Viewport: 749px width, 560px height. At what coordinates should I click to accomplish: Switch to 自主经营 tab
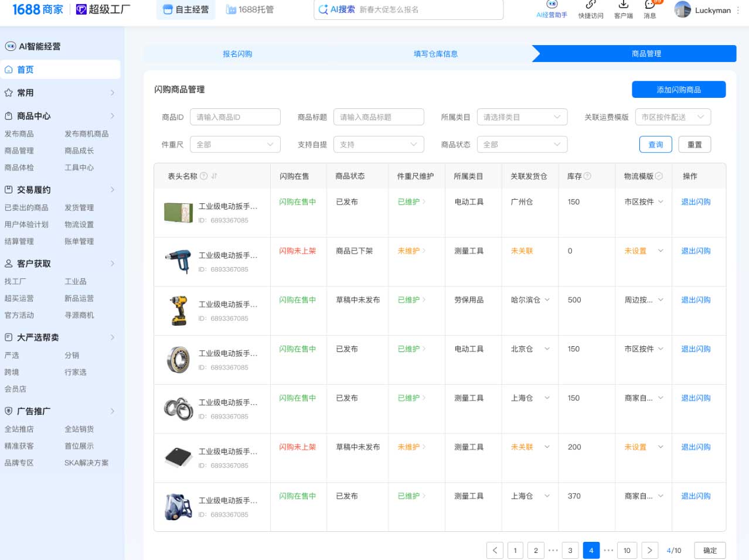[x=186, y=9]
